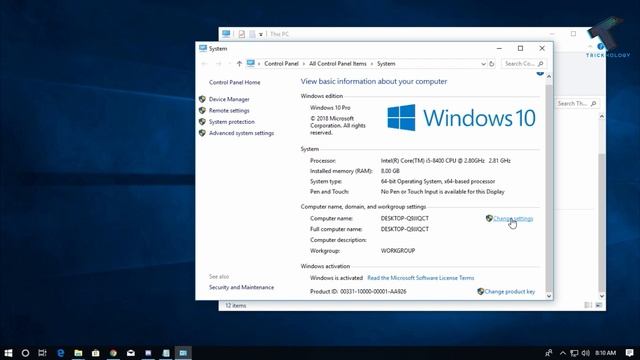This screenshot has height=360, width=640.
Task: Click the System breadcrumb in address bar
Action: coord(386,64)
